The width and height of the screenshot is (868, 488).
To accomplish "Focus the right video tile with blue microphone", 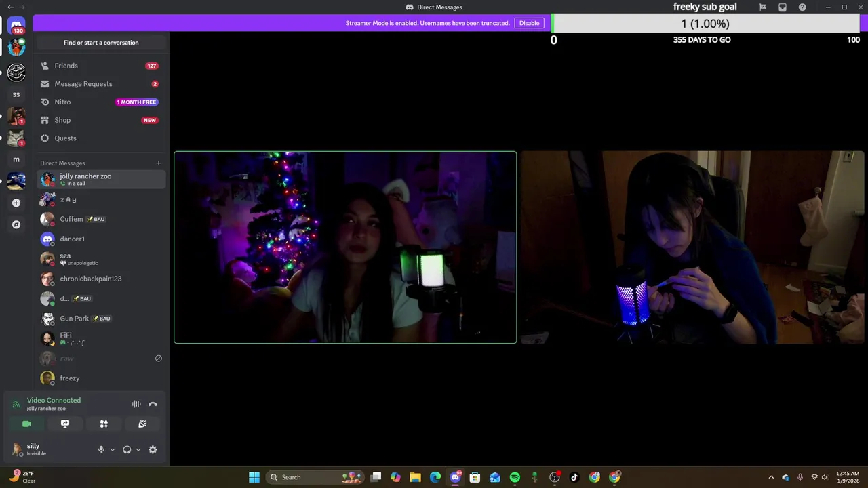I will point(692,247).
